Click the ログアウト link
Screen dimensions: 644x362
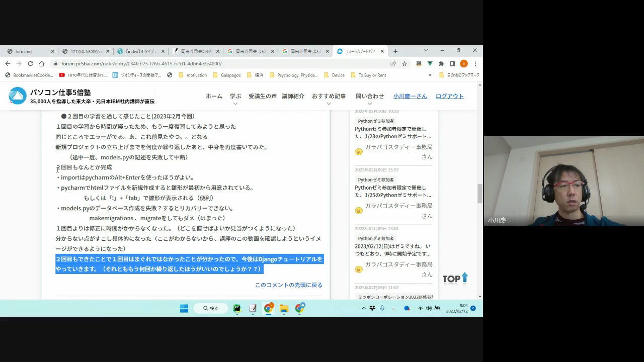pos(449,96)
